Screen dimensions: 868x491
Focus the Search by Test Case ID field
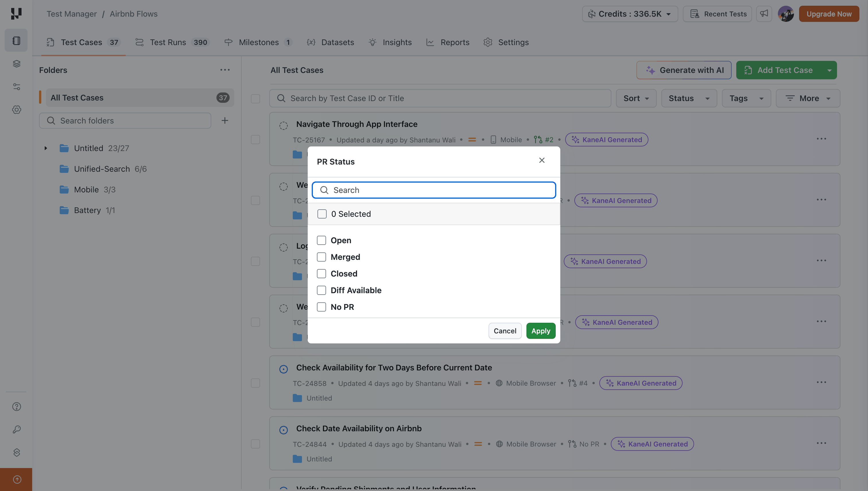[x=440, y=98]
